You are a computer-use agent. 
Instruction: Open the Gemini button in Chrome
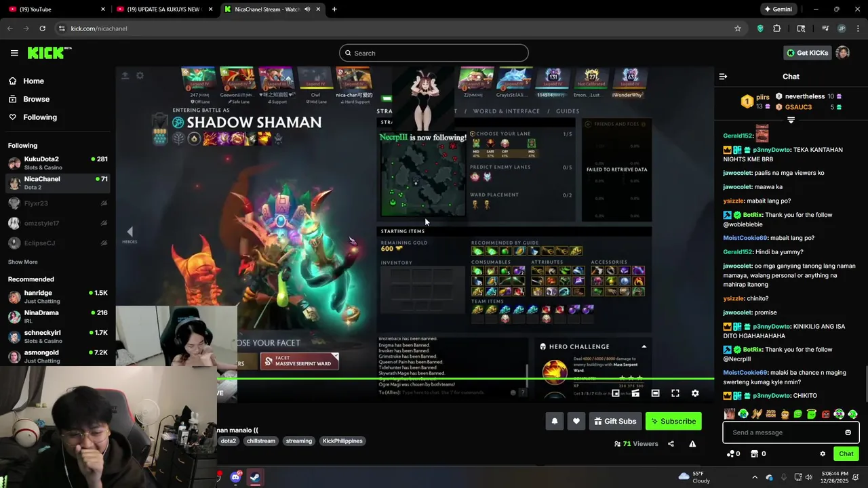778,9
